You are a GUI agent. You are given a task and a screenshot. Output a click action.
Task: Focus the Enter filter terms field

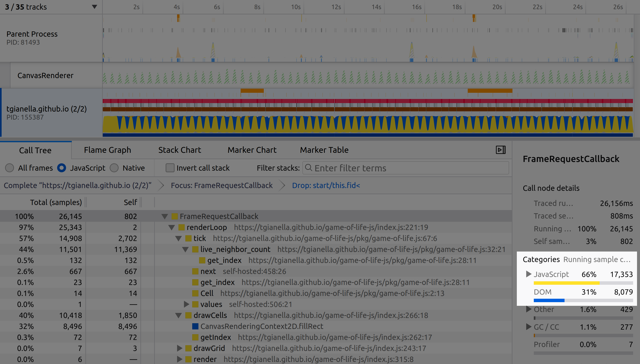click(410, 168)
